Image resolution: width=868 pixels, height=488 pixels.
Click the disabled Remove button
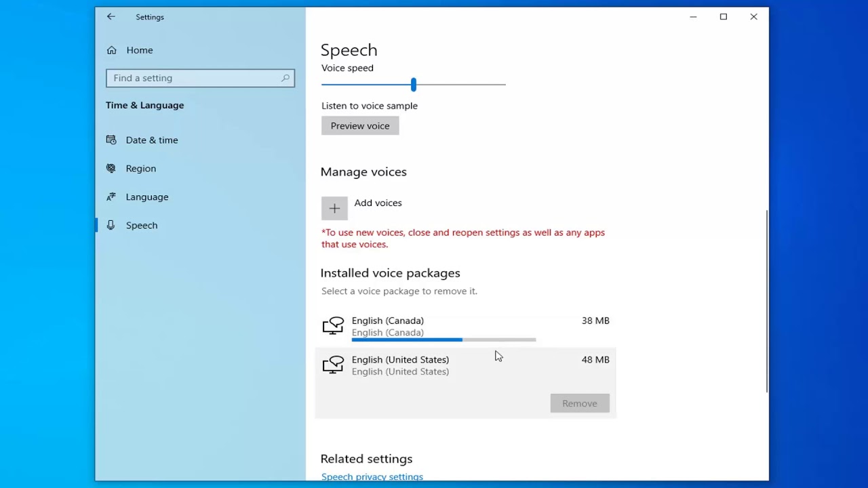pos(580,403)
